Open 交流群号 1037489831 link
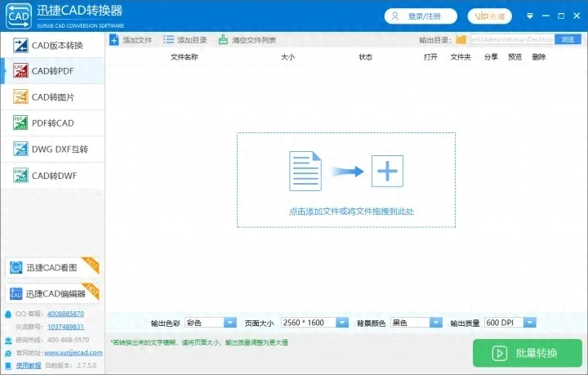588x375 pixels. click(65, 327)
